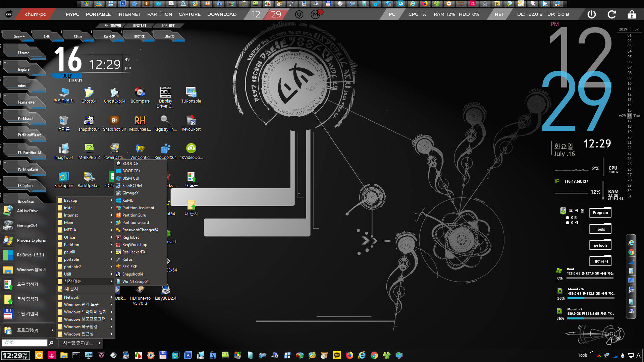Choose PasswordChanger64 in the submenu
The width and height of the screenshot is (644, 362).
click(141, 230)
